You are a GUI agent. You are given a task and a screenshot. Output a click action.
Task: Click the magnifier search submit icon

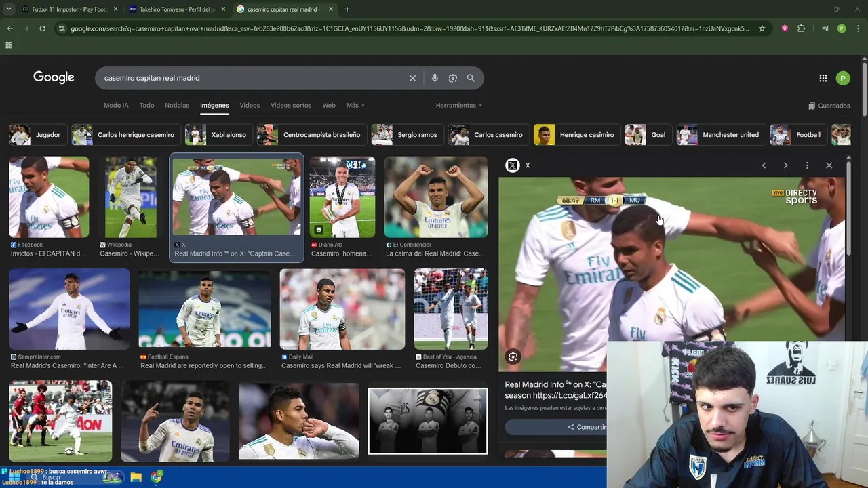[x=471, y=78]
